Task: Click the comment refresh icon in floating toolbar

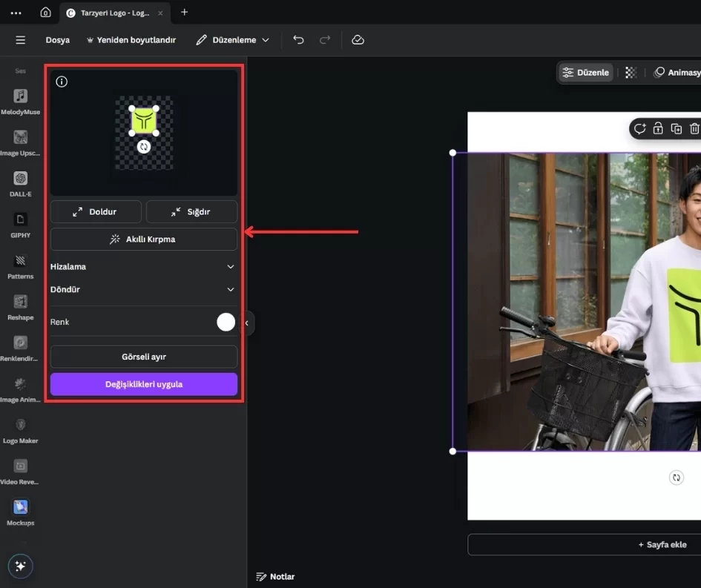Action: pyautogui.click(x=639, y=129)
